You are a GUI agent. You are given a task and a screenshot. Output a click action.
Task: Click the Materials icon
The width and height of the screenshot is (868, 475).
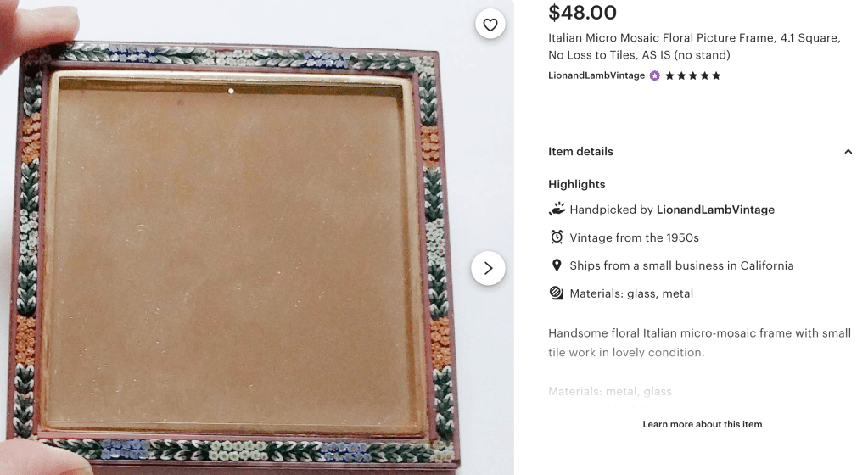557,293
